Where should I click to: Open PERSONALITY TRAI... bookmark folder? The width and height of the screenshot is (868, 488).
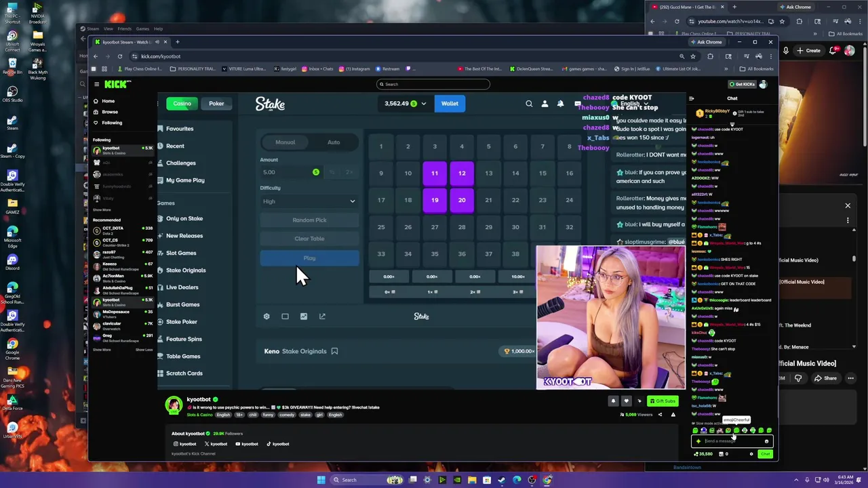pyautogui.click(x=193, y=68)
